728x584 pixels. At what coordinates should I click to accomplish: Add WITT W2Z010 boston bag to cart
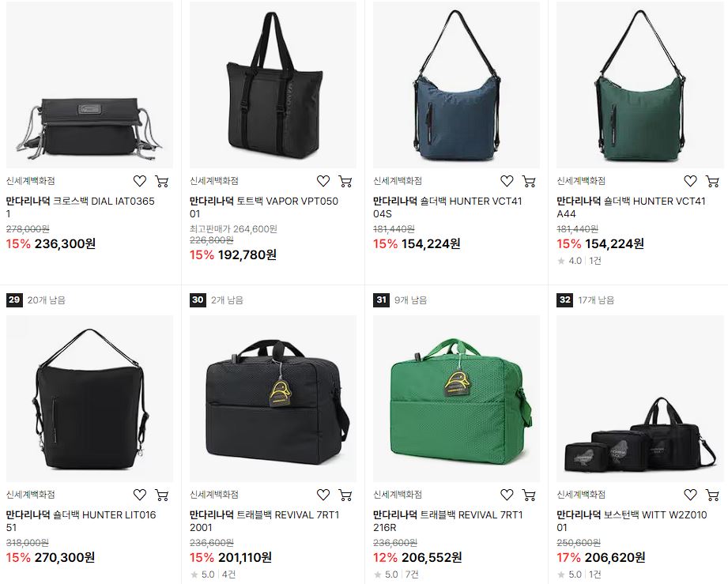[712, 495]
